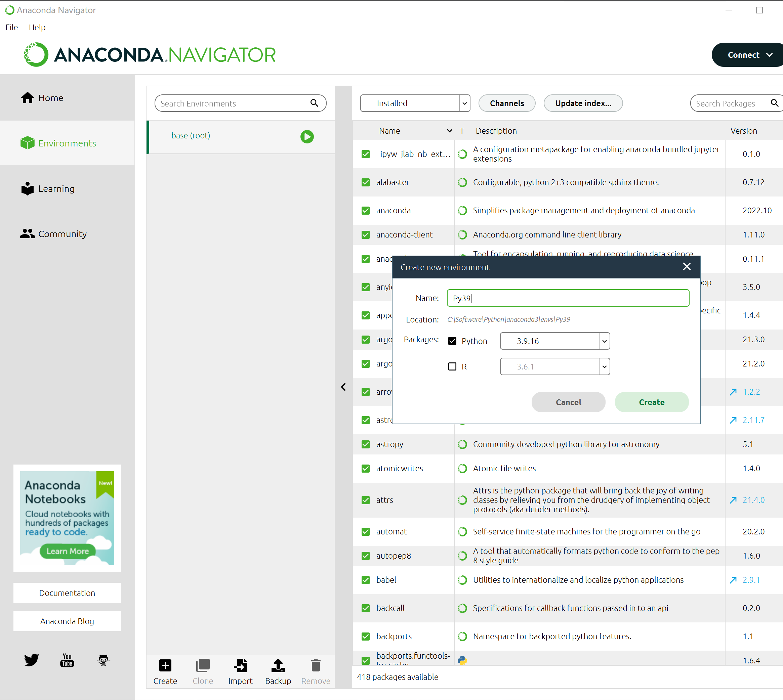Click the T type column header
Image resolution: width=783 pixels, height=700 pixels.
462,131
